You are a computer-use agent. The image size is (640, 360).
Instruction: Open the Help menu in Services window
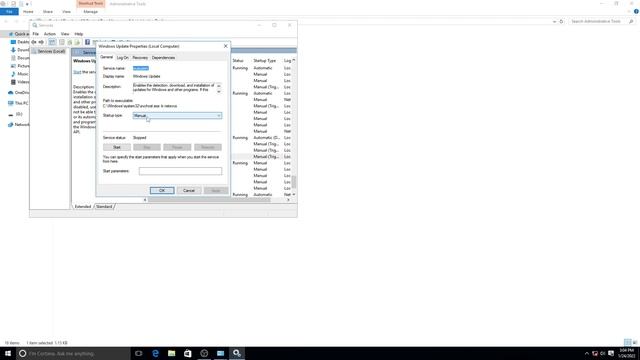coord(79,34)
